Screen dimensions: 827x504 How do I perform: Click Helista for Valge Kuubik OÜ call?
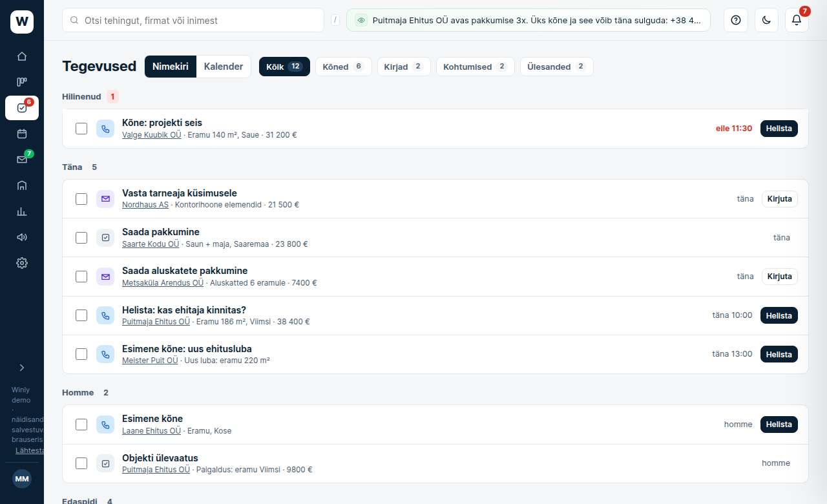(779, 129)
